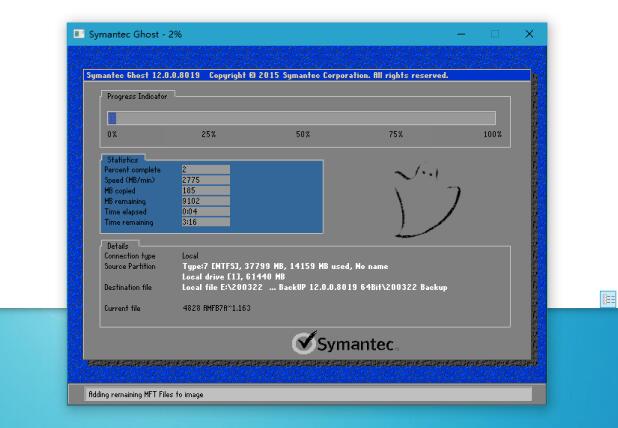
Task: Click the Time remaining value 3:16
Action: click(205, 222)
